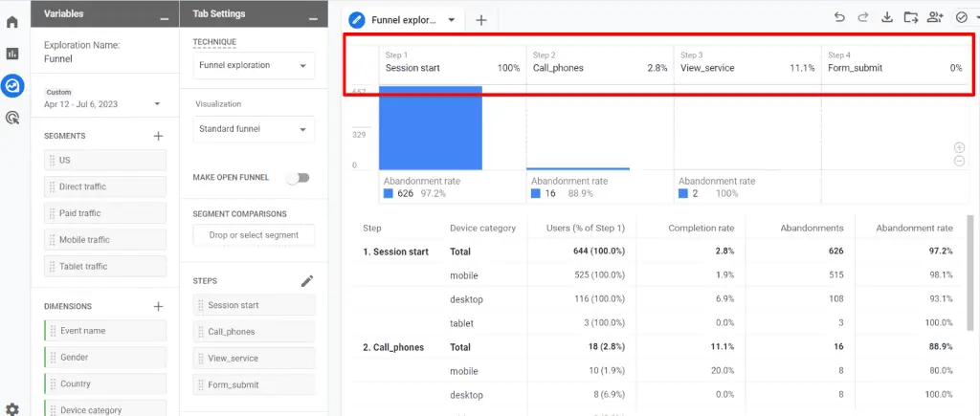Select the Mobile traffic segment
The width and height of the screenshot is (980, 416).
[x=104, y=240]
